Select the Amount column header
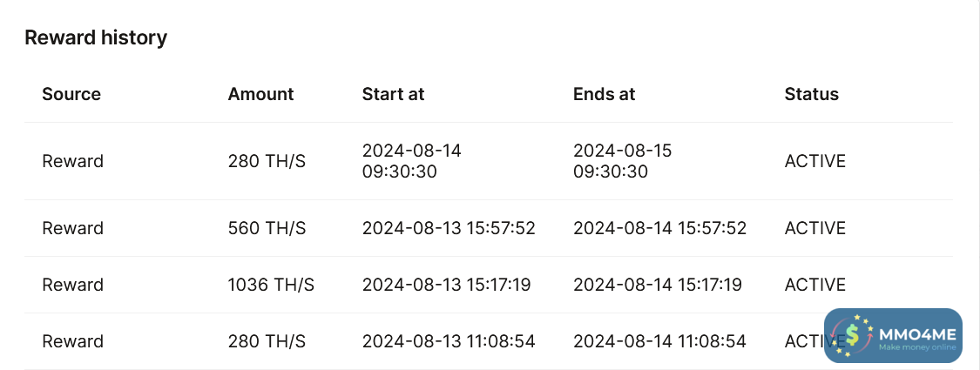The height and width of the screenshot is (370, 980). 260,94
